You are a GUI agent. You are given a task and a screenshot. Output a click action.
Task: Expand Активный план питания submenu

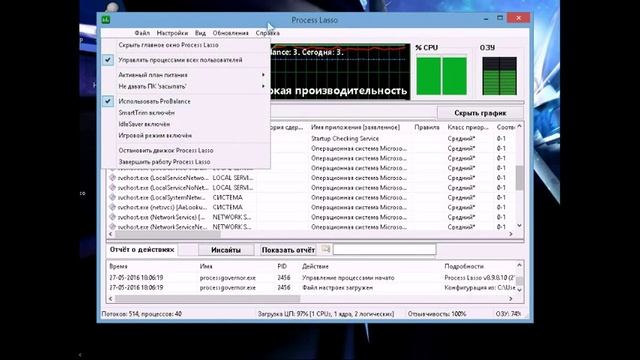[186, 75]
